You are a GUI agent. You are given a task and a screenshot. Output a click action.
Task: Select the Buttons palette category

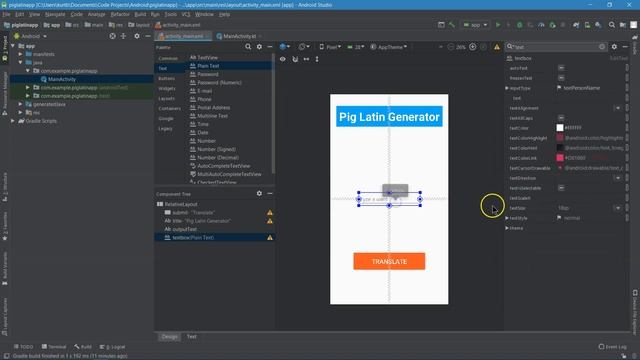pos(167,78)
